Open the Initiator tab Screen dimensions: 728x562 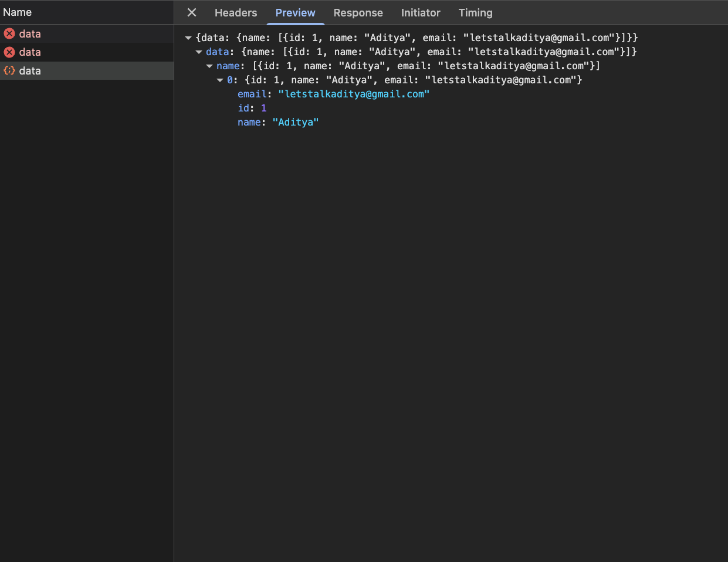tap(421, 12)
